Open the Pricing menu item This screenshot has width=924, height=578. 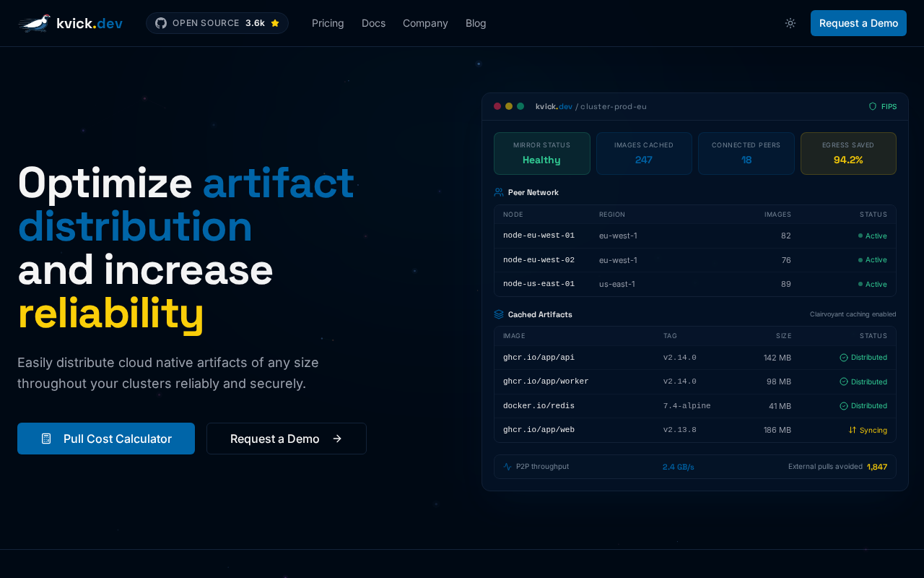tap(328, 23)
